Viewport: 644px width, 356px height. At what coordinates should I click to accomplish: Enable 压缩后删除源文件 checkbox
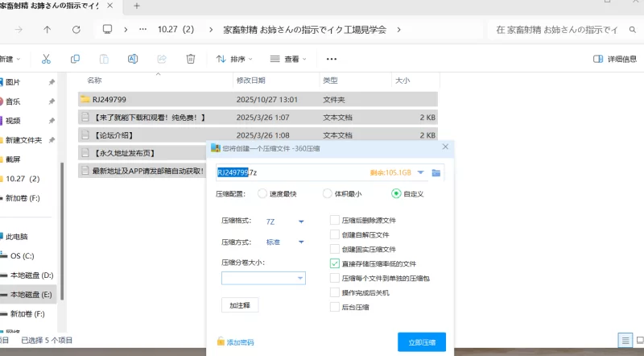click(335, 220)
